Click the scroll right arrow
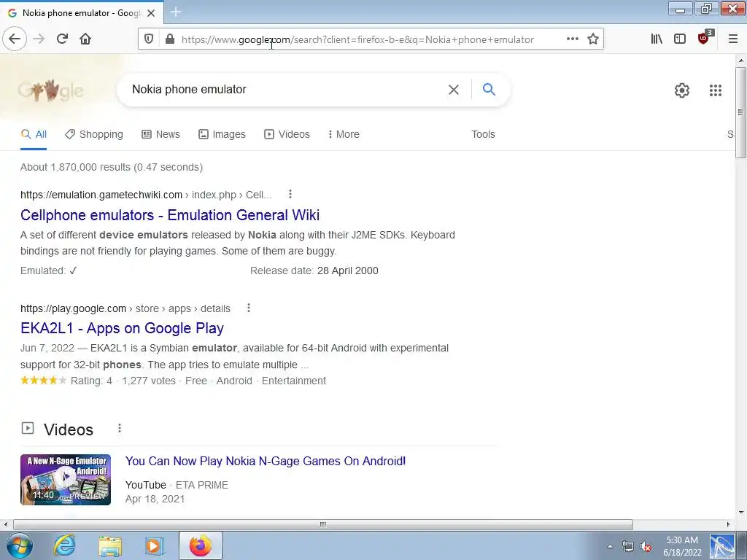This screenshot has height=560, width=747. [x=729, y=524]
